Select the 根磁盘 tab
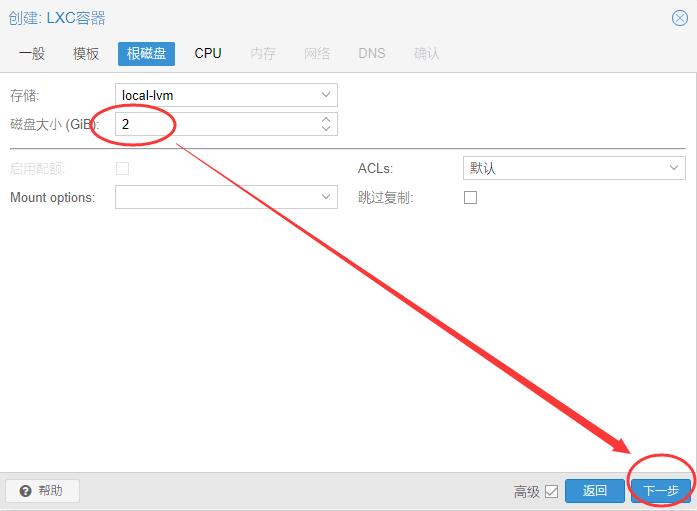The image size is (697, 511). (146, 54)
